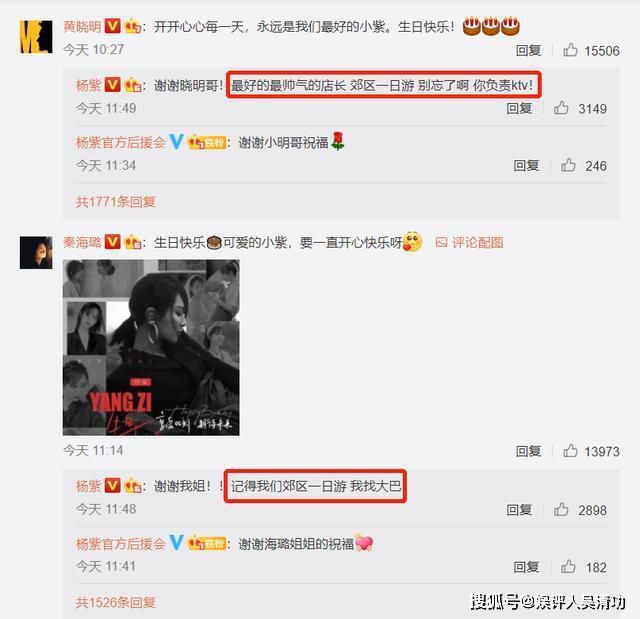Open 杨紫 username in 11:48 reply
This screenshot has height=619, width=640.
(x=88, y=486)
